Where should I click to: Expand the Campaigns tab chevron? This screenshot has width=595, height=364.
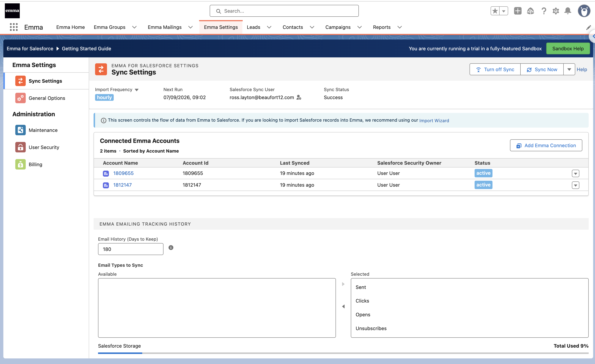pos(360,27)
